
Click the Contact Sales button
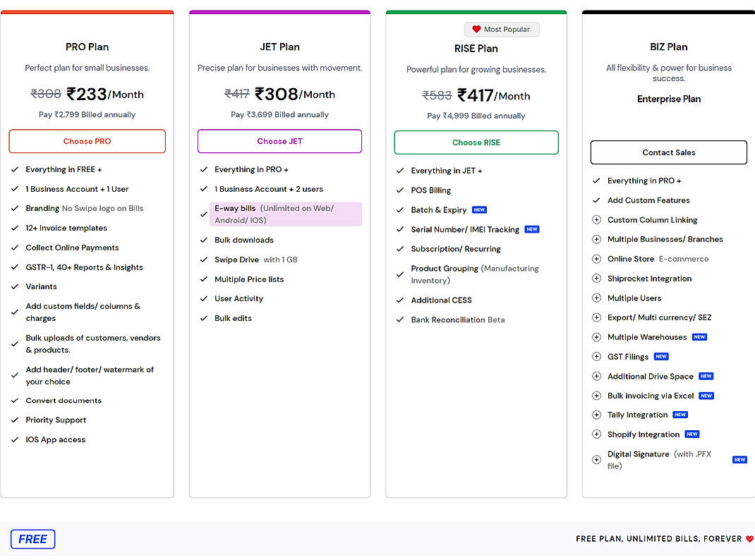(668, 152)
